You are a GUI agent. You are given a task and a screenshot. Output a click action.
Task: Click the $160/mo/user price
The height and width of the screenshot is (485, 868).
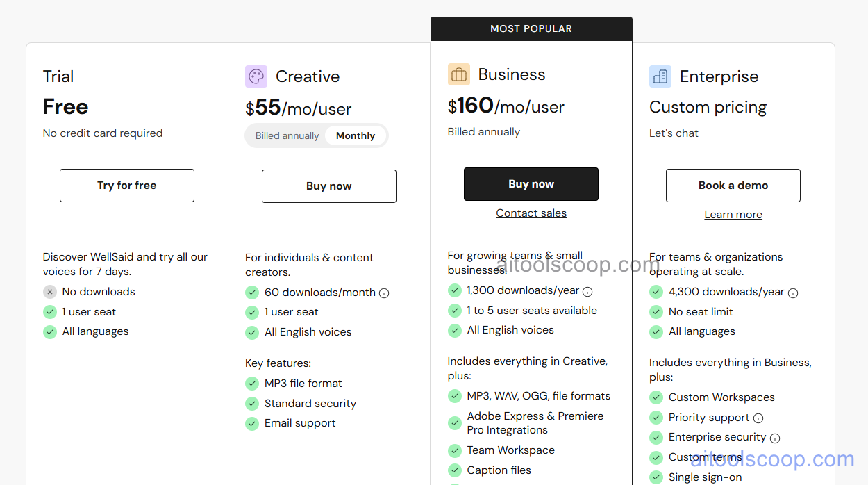[x=506, y=106]
